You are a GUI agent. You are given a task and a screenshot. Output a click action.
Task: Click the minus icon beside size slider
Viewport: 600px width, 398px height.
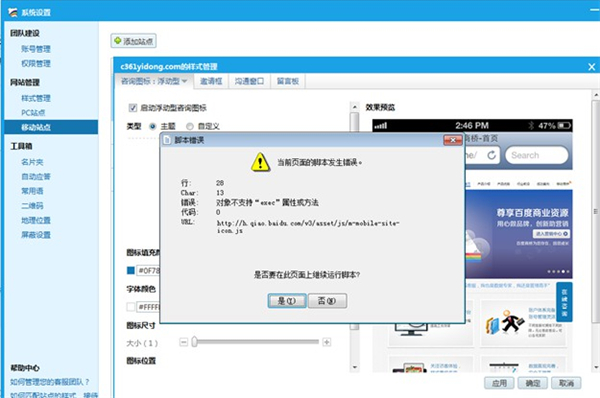(x=184, y=342)
